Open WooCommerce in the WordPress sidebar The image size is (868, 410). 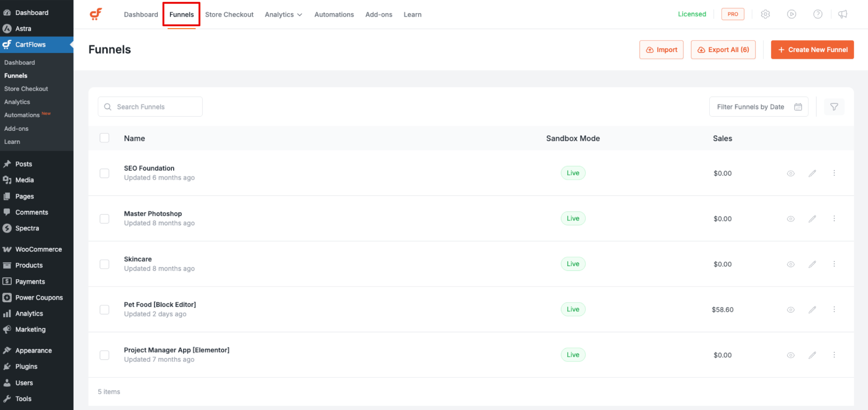(37, 249)
